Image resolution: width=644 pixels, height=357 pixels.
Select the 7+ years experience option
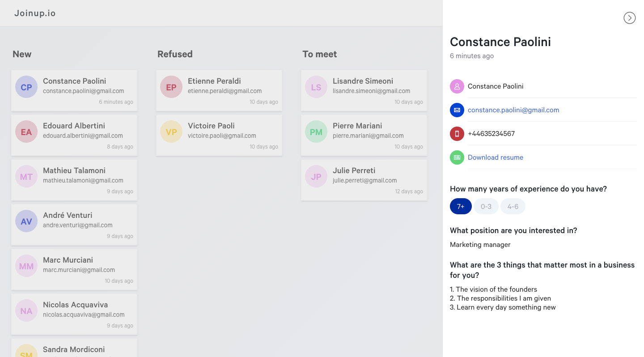coord(461,206)
